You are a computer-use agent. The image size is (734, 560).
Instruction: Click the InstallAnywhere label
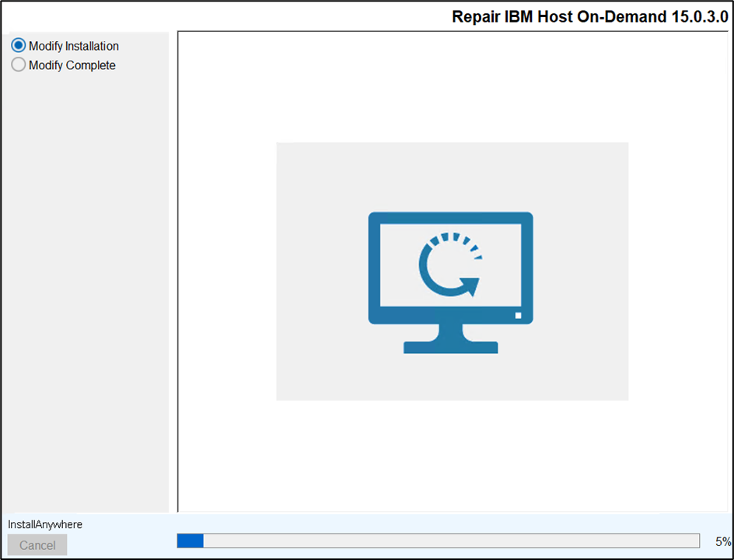(x=45, y=525)
